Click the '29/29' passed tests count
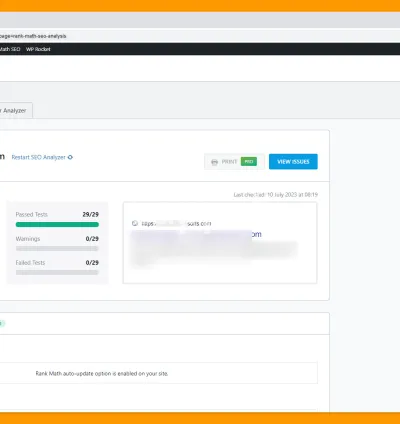The height and width of the screenshot is (424, 400). [x=91, y=215]
